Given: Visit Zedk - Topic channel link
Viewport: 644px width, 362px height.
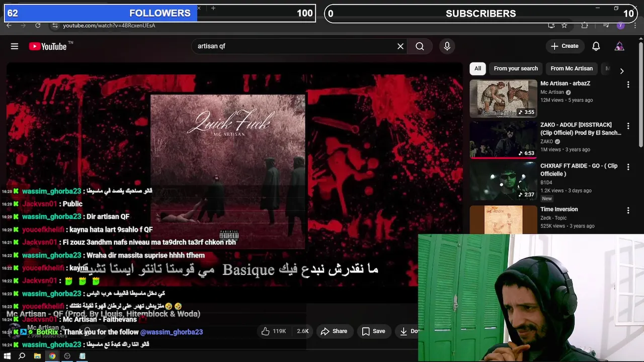Looking at the screenshot, I should pyautogui.click(x=553, y=218).
